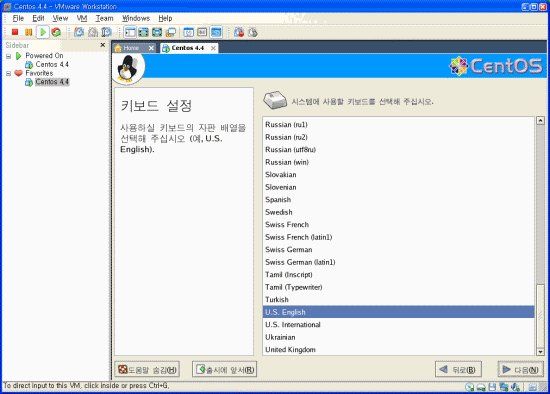Image resolution: width=550 pixels, height=394 pixels.
Task: Close the Centos 4.4 tab
Action: pos(213,48)
